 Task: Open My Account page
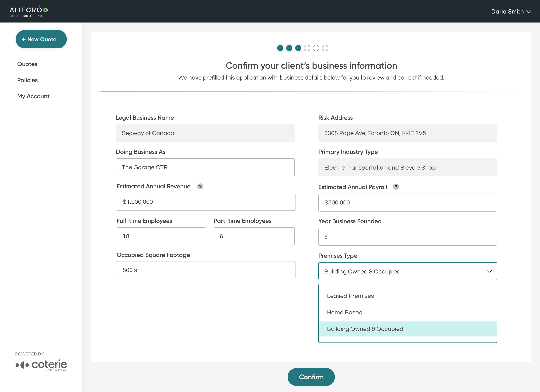(x=33, y=96)
